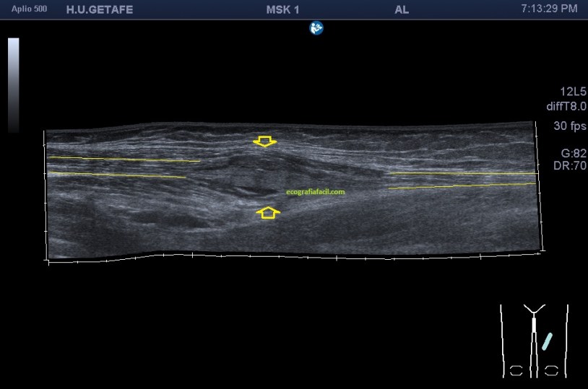Click the blue manual icon below MSK 1
The image size is (588, 389).
[x=316, y=28]
